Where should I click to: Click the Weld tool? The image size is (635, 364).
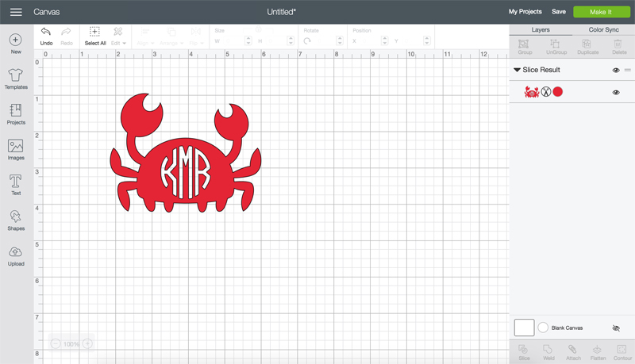click(x=548, y=352)
